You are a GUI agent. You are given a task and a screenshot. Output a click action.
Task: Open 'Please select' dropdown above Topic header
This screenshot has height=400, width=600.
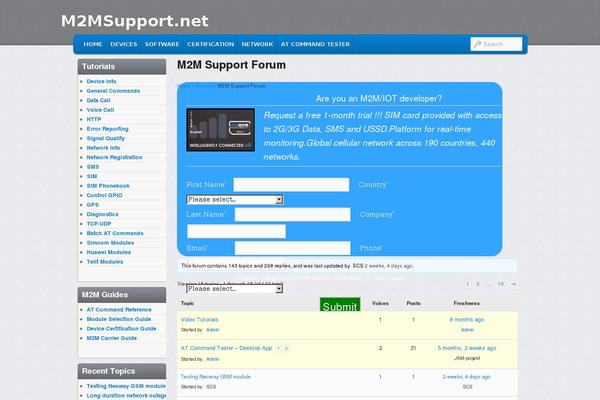pyautogui.click(x=235, y=289)
